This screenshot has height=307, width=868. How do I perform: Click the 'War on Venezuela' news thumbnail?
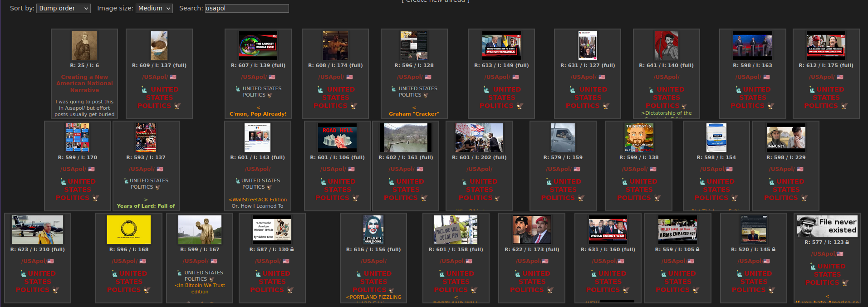click(x=501, y=46)
